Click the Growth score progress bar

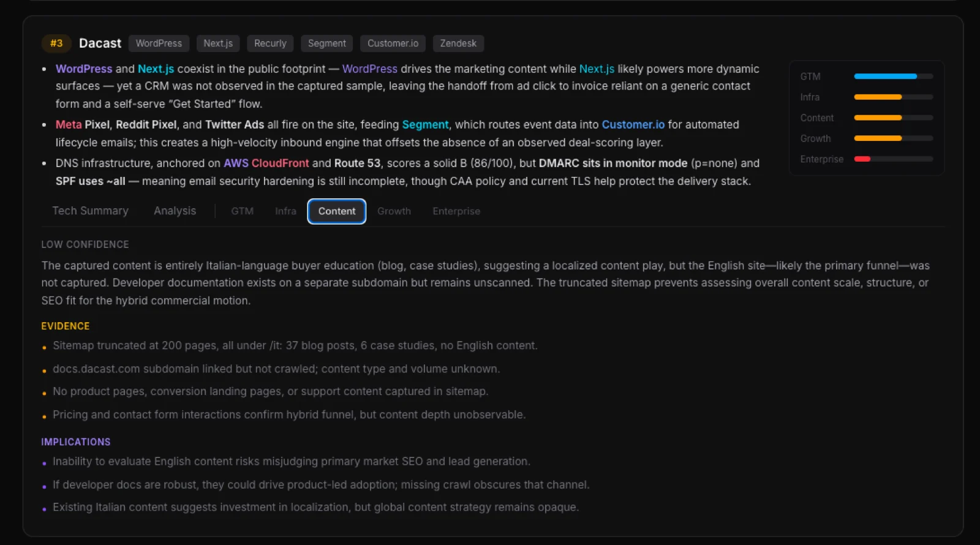[x=894, y=138]
